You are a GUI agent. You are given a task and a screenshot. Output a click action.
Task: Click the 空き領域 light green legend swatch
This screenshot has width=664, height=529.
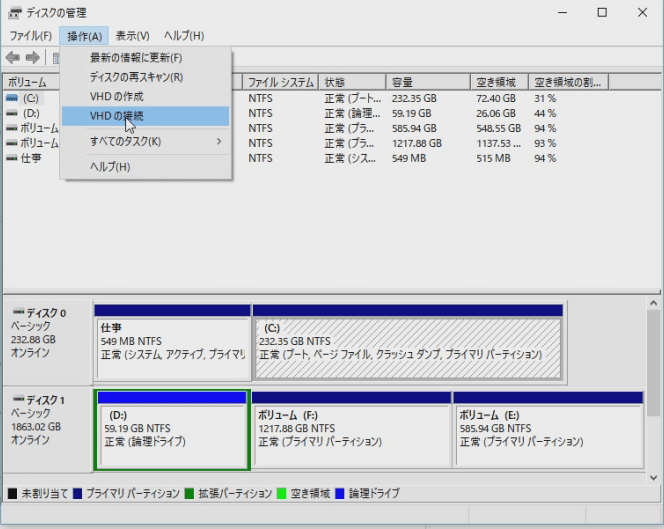[281, 493]
